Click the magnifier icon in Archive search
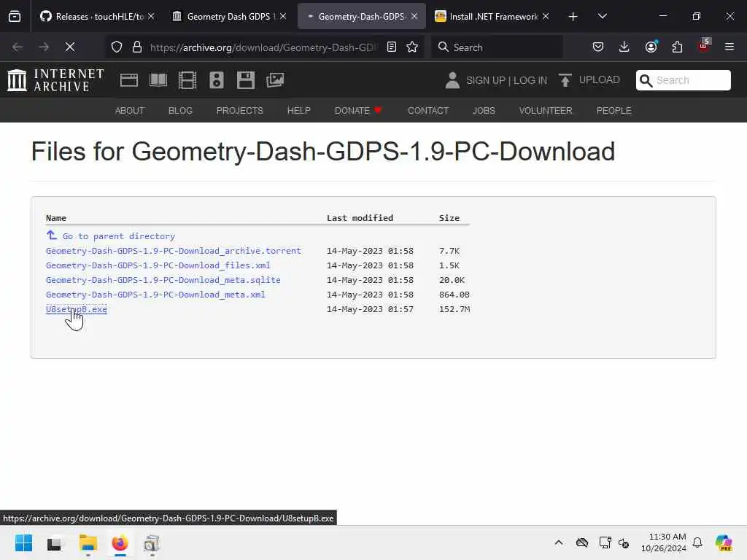 [x=646, y=80]
